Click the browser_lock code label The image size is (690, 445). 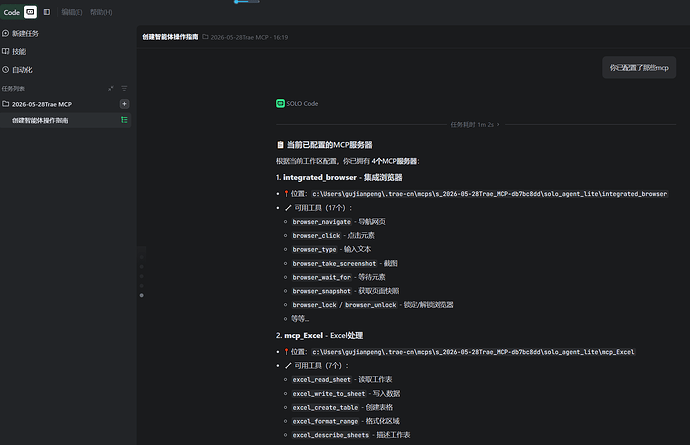(314, 305)
